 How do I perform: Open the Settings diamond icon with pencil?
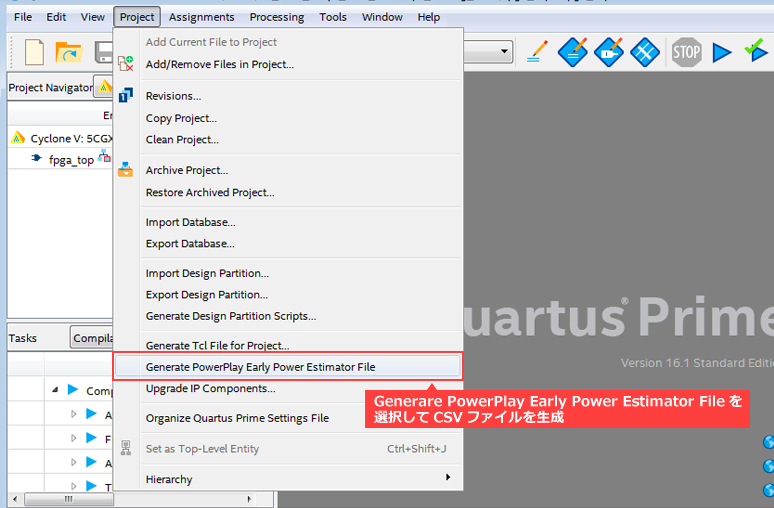coord(573,52)
